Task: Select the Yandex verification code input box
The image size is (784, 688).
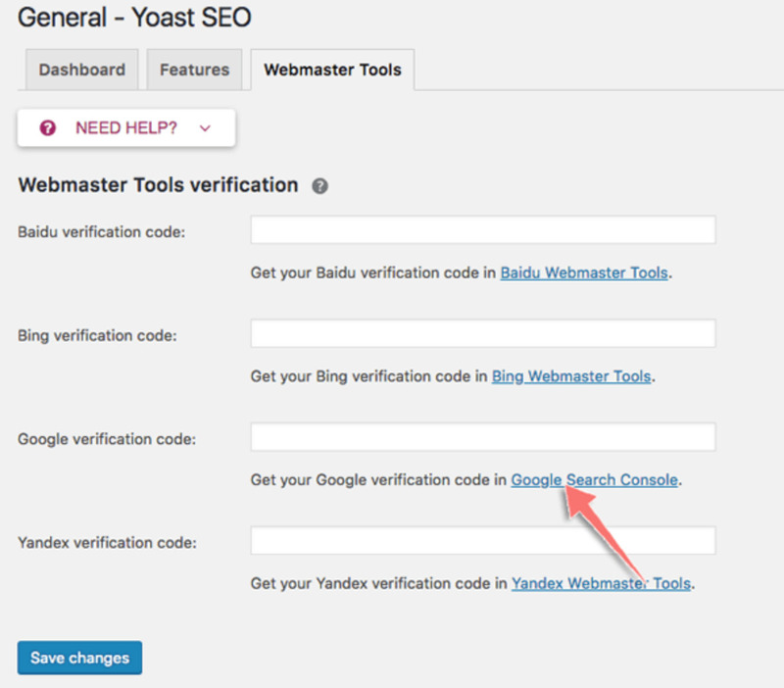Action: [483, 540]
